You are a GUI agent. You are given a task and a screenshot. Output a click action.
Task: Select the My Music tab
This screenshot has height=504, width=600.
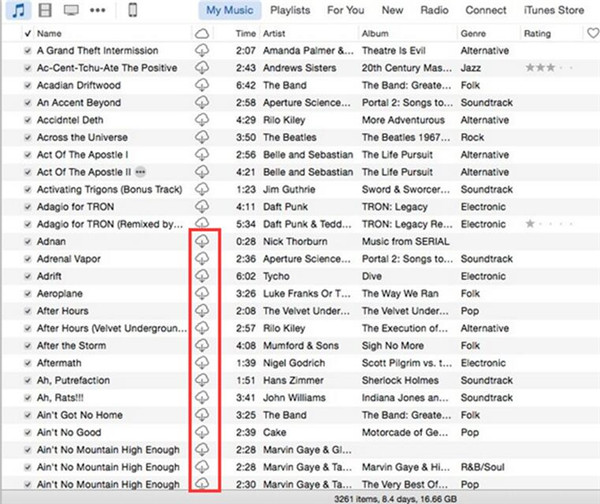coord(230,10)
